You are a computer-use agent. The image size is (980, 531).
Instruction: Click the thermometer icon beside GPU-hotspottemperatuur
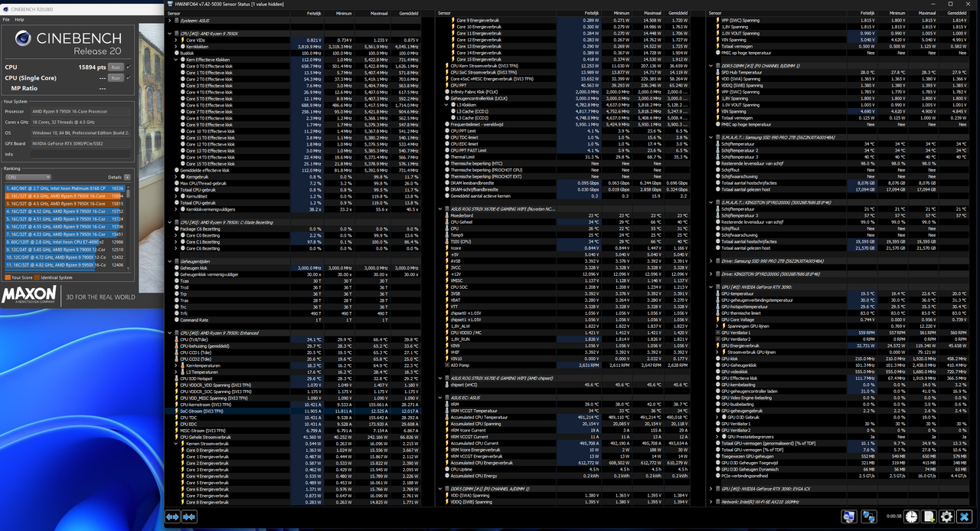tap(718, 306)
